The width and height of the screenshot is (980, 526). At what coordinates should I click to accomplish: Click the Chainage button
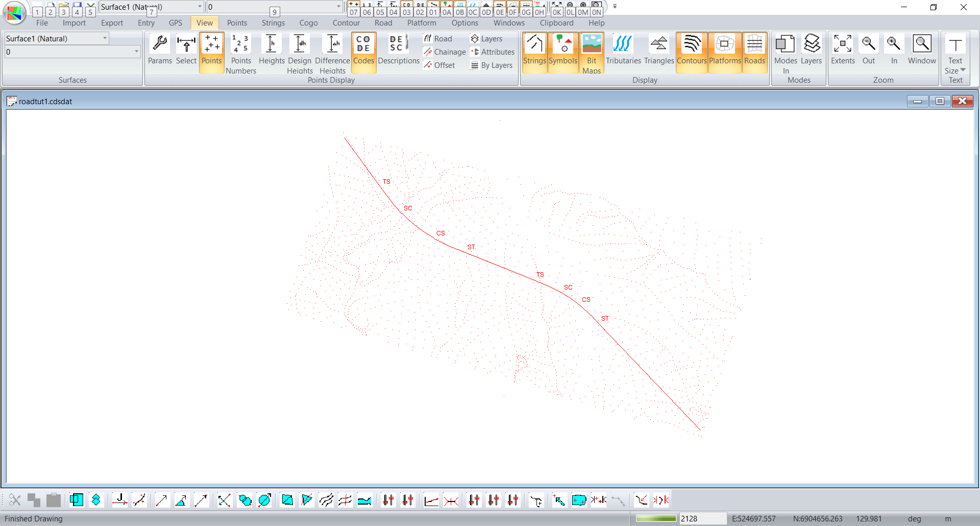445,52
